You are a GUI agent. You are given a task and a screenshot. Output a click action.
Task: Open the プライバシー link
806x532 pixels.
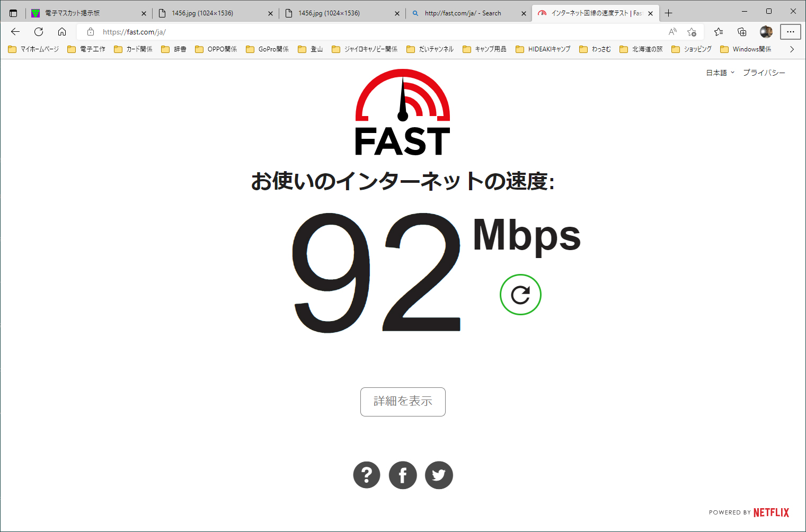point(764,73)
